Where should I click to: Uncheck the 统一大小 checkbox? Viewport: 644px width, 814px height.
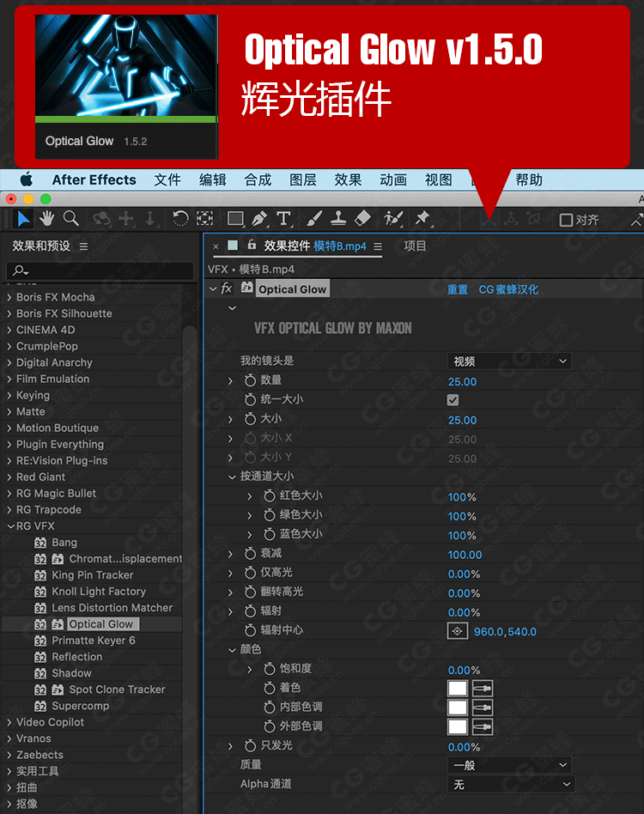coord(453,400)
